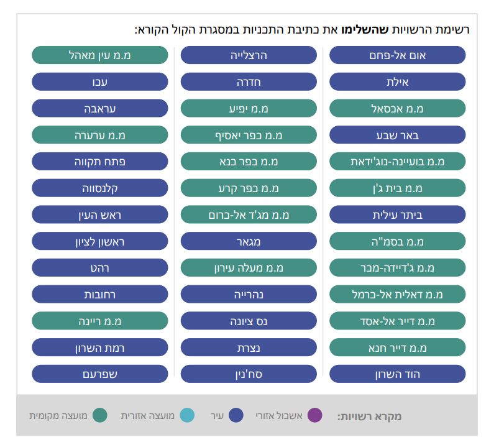Screen dimensions: 504x437
Task: Click the light blue מועצה אזורית legend circle
Action: [x=187, y=415]
